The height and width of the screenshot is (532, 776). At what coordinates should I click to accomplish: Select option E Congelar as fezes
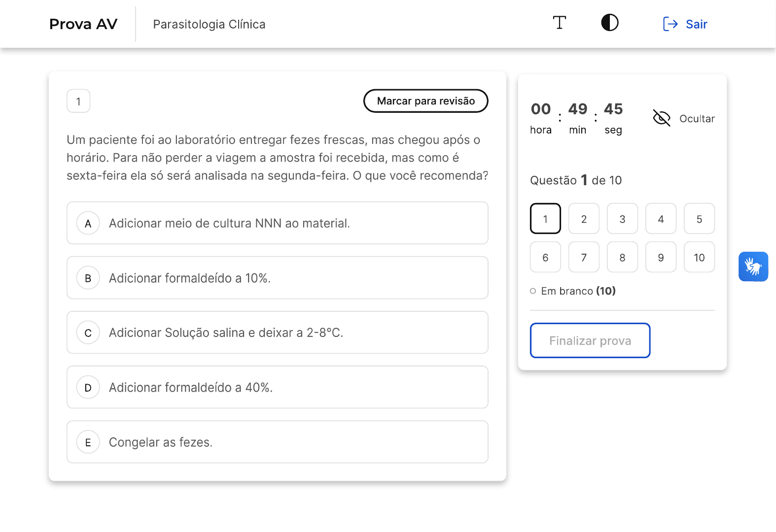click(x=277, y=442)
